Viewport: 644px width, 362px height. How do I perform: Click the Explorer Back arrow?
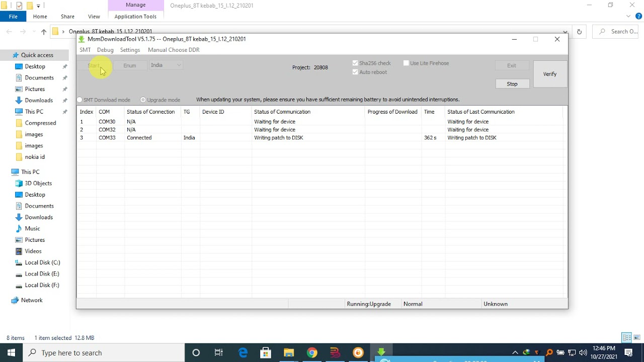9,32
